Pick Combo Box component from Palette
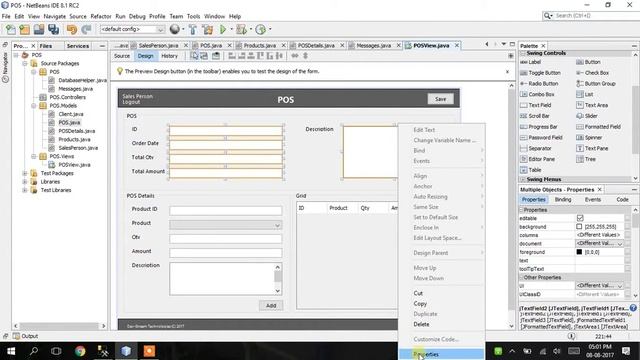Viewport: 640px width, 360px height. [537, 94]
